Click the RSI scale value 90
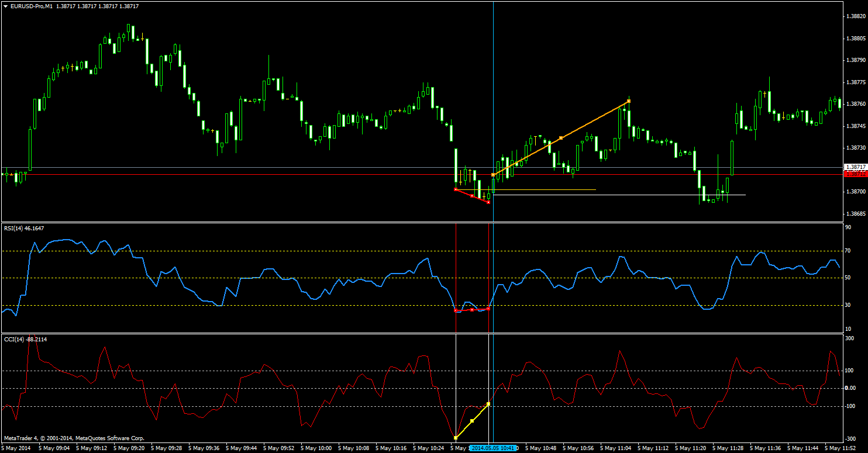 pos(848,227)
